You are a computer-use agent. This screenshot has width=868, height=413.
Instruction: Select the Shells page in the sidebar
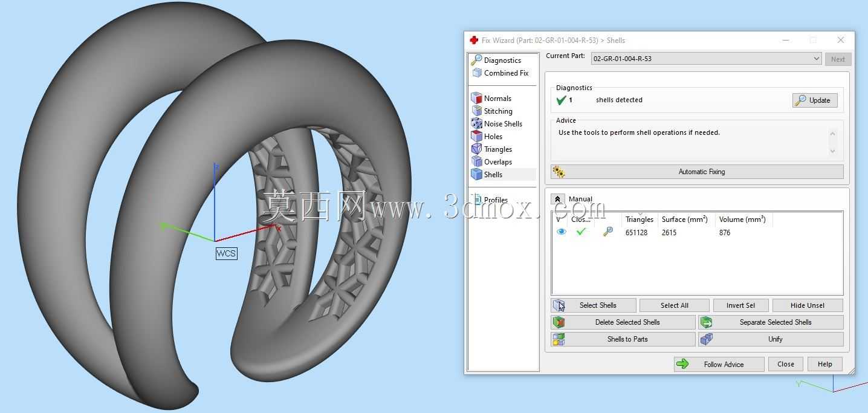point(503,175)
